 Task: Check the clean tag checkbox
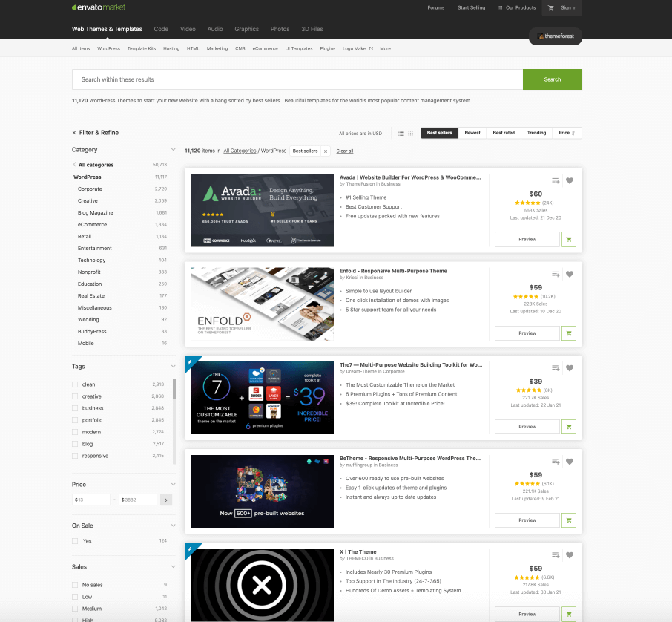(75, 384)
